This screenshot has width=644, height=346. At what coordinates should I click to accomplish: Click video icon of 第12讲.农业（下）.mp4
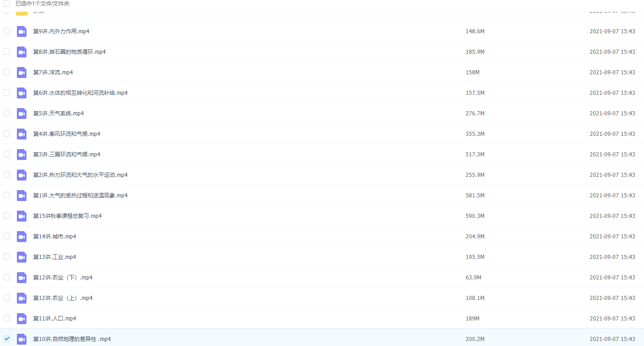point(21,278)
